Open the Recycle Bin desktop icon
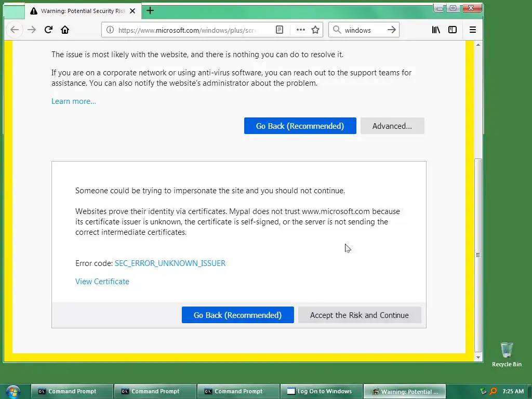Viewport: 532px width, 399px height. pyautogui.click(x=507, y=354)
